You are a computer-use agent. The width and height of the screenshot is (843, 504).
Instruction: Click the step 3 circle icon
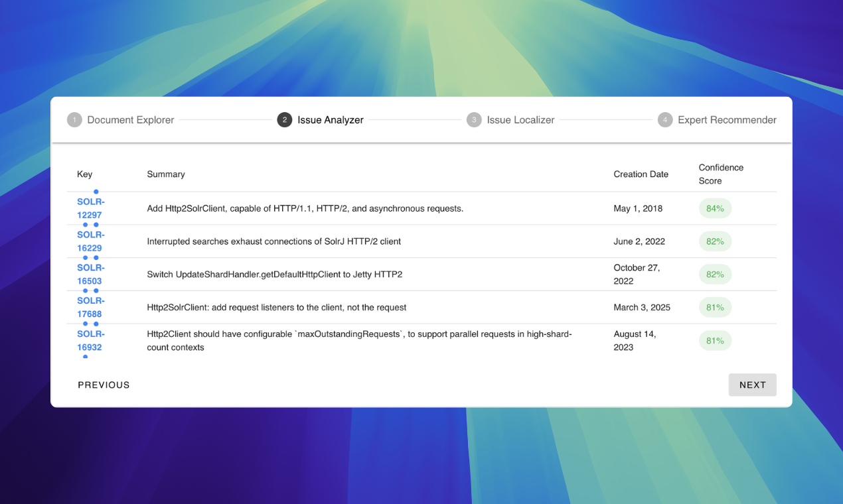pos(474,120)
